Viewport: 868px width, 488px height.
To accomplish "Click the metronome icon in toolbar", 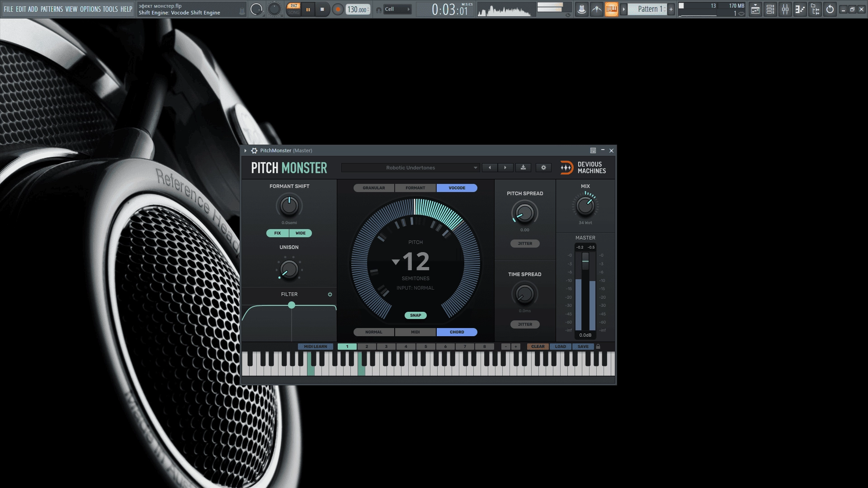I will (582, 9).
